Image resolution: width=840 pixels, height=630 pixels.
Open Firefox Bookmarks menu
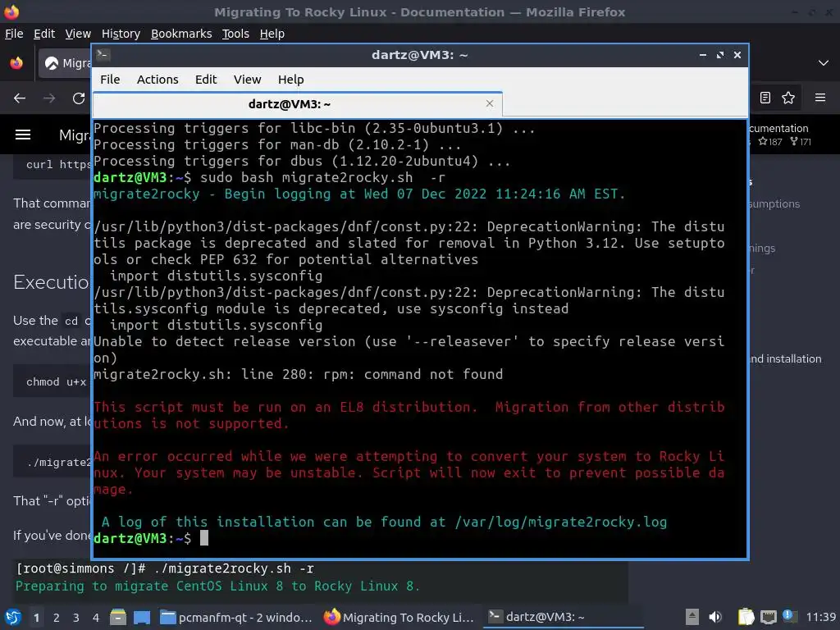tap(181, 34)
